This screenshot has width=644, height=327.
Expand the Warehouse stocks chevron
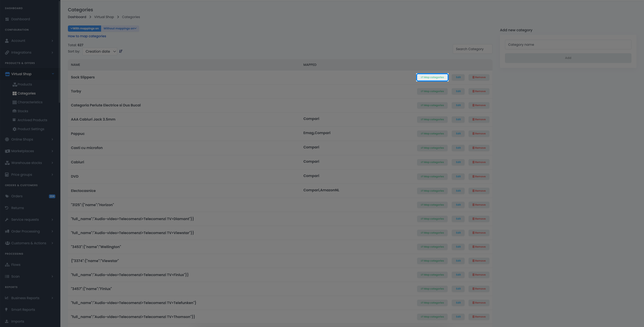[x=52, y=163]
